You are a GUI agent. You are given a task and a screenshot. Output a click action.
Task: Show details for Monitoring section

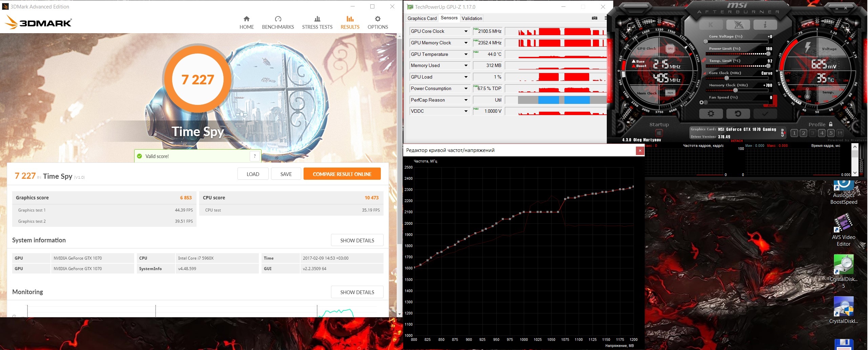pos(357,292)
